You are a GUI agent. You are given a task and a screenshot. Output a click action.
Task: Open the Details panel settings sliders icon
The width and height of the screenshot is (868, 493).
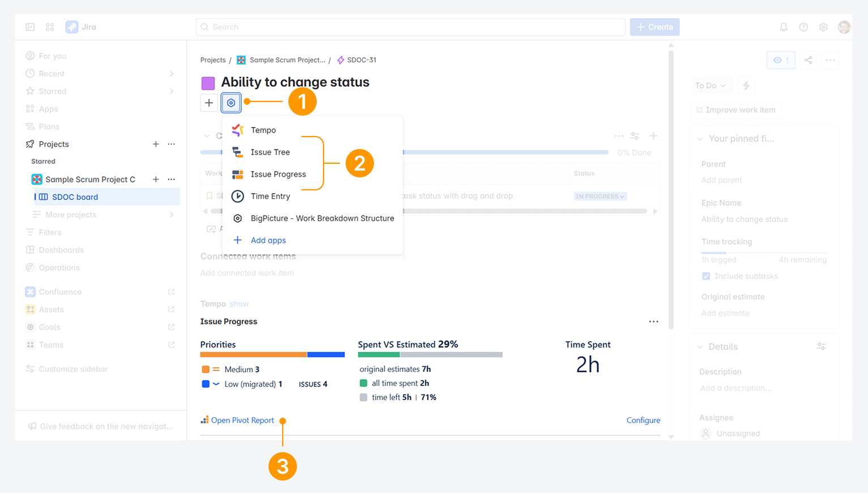pos(821,346)
